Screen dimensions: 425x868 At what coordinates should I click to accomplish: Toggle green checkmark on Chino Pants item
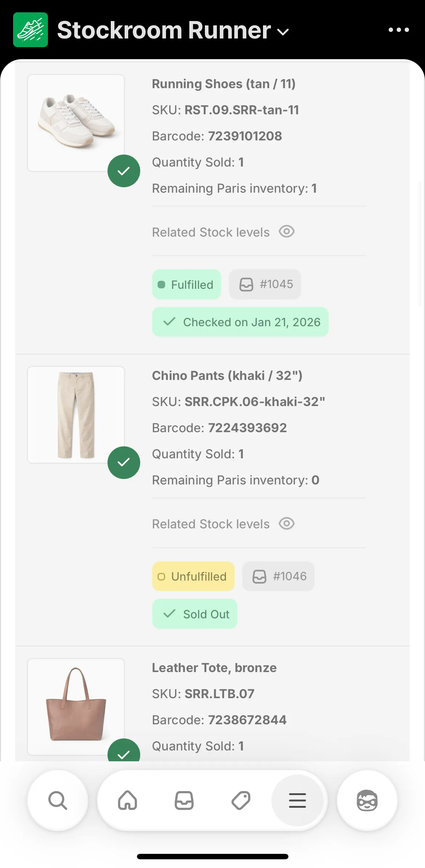(x=124, y=463)
